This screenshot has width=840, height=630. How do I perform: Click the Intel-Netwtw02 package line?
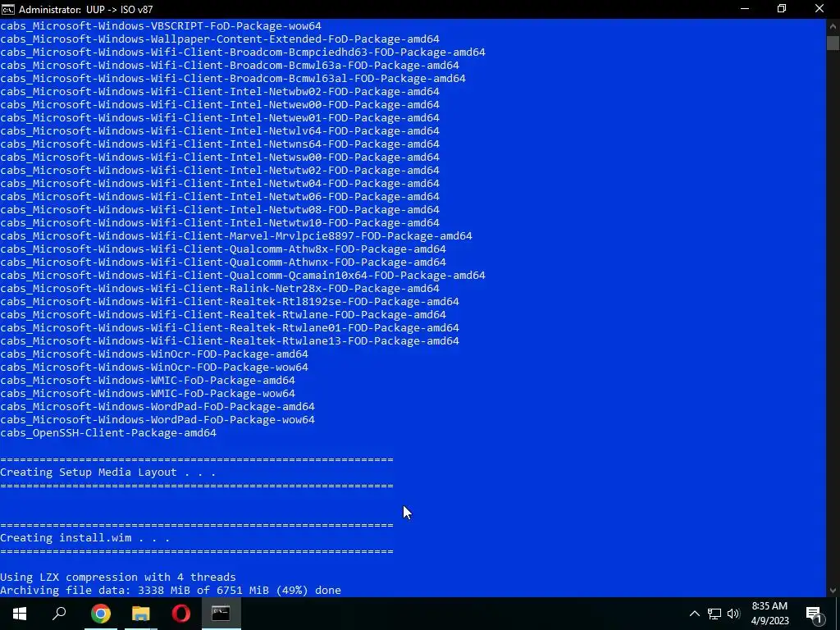click(x=220, y=171)
